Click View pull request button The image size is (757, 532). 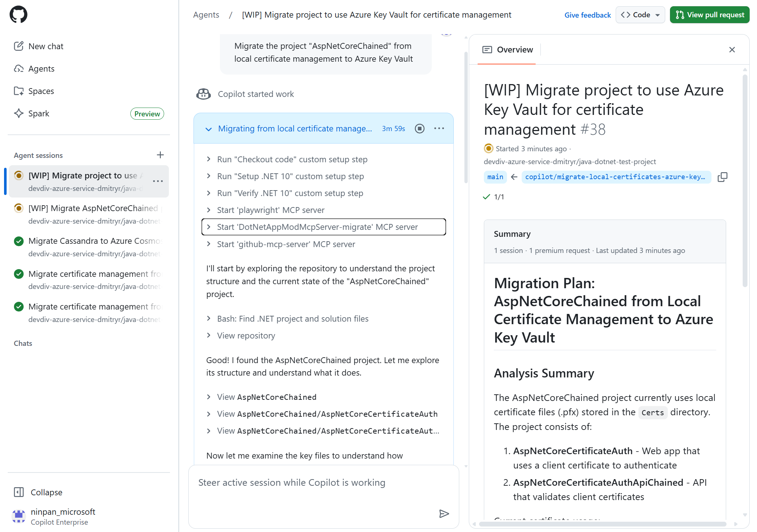709,15
